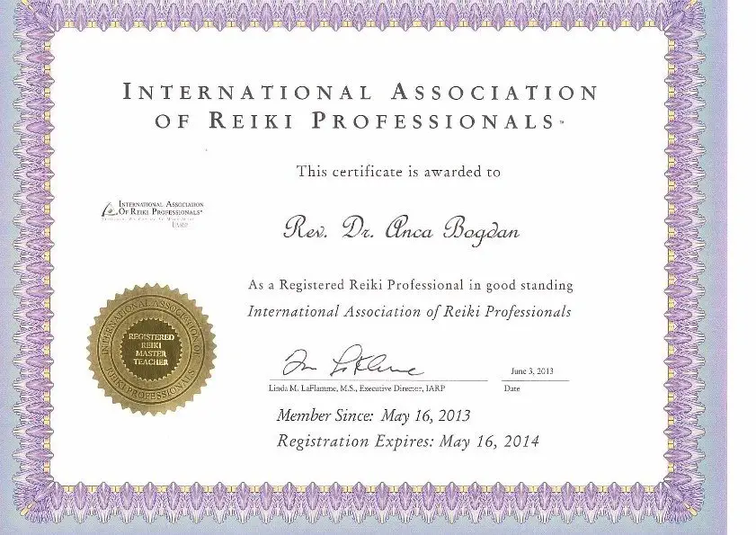Select the text "This certificate is awarded to"
The width and height of the screenshot is (756, 535).
point(398,172)
